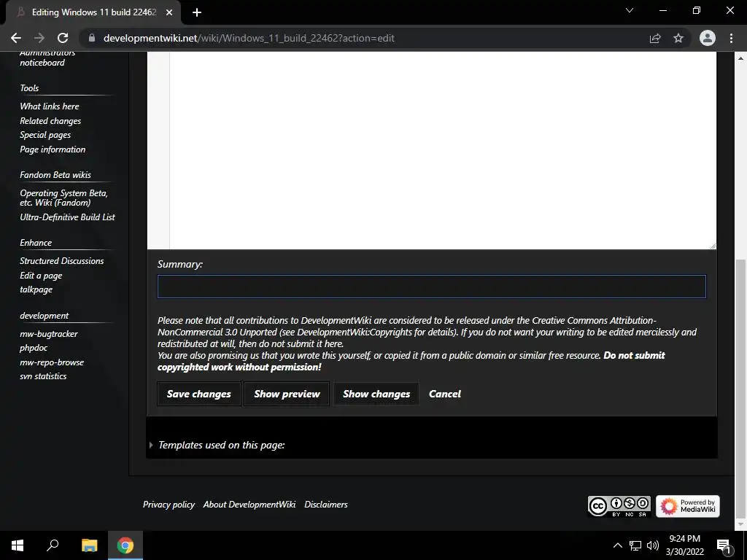Open Administrators noticeboard link

point(47,58)
